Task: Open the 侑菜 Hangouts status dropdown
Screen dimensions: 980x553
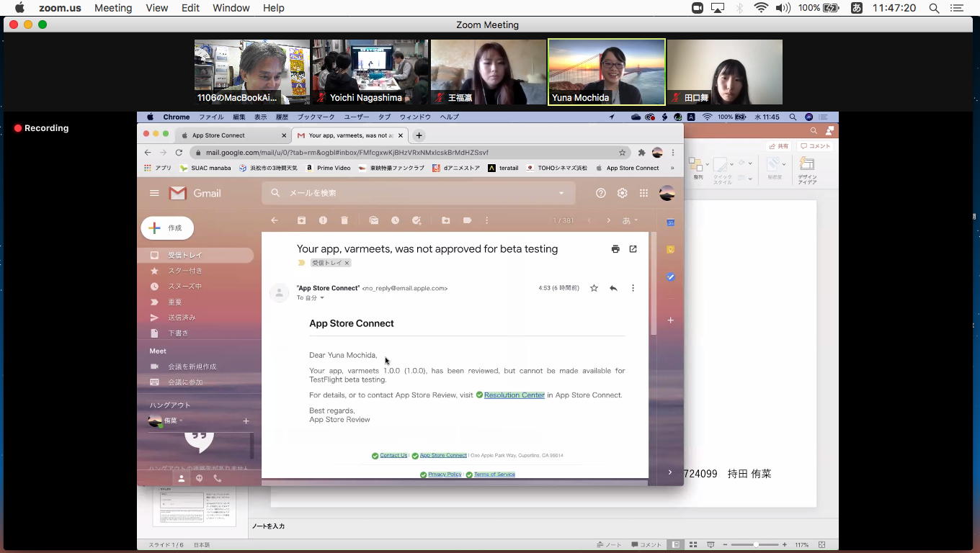Action: point(181,421)
